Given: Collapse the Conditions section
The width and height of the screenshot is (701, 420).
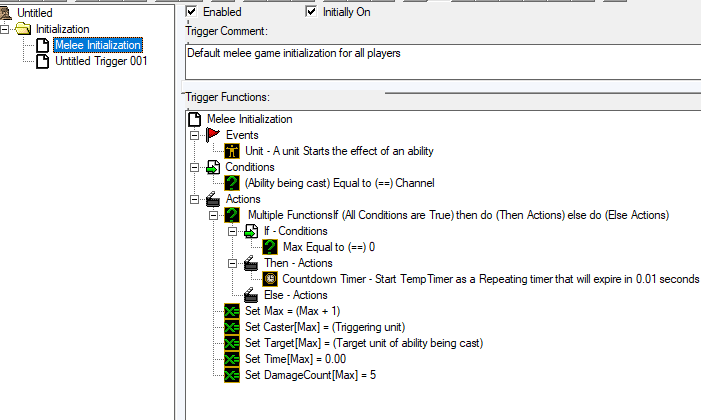Looking at the screenshot, I should (x=194, y=167).
